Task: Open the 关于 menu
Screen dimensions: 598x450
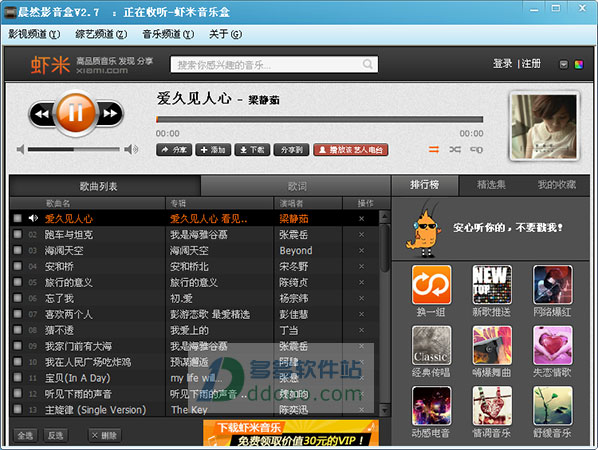Action: point(225,34)
